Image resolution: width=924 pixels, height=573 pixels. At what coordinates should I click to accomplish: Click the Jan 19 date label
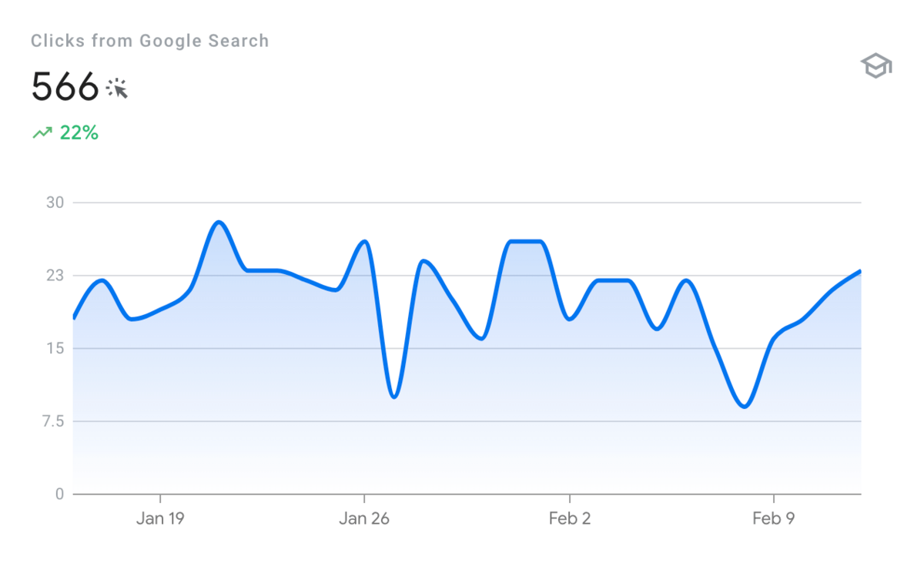pos(160,518)
